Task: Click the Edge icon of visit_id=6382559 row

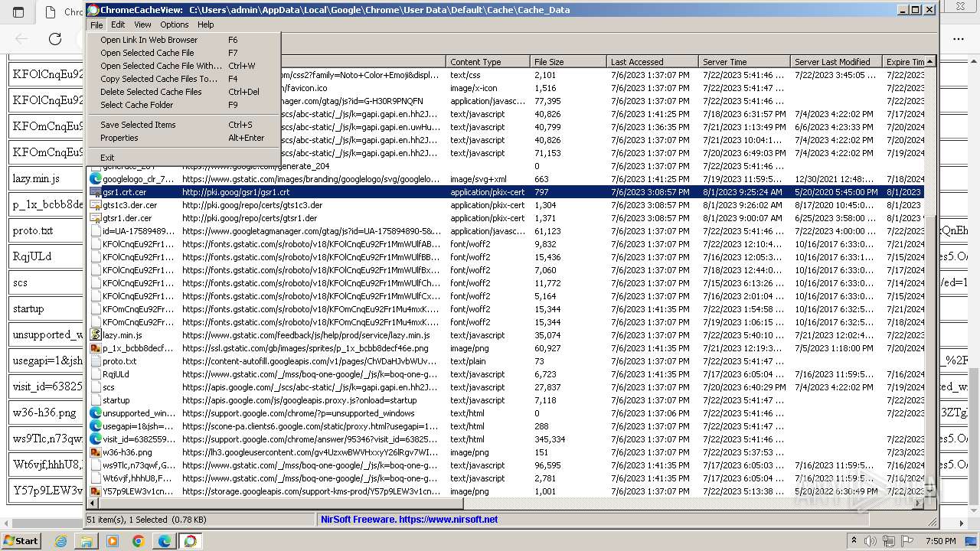Action: coord(96,439)
